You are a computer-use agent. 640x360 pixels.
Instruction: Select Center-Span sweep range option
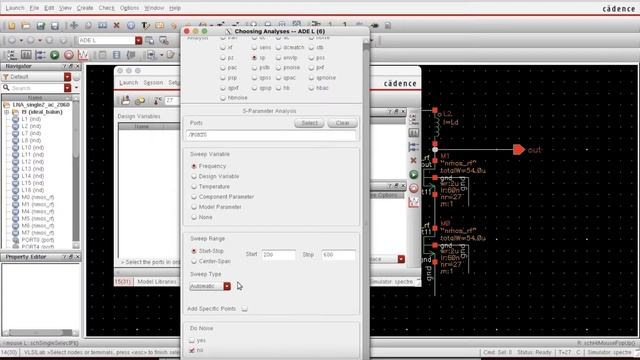tap(194, 261)
